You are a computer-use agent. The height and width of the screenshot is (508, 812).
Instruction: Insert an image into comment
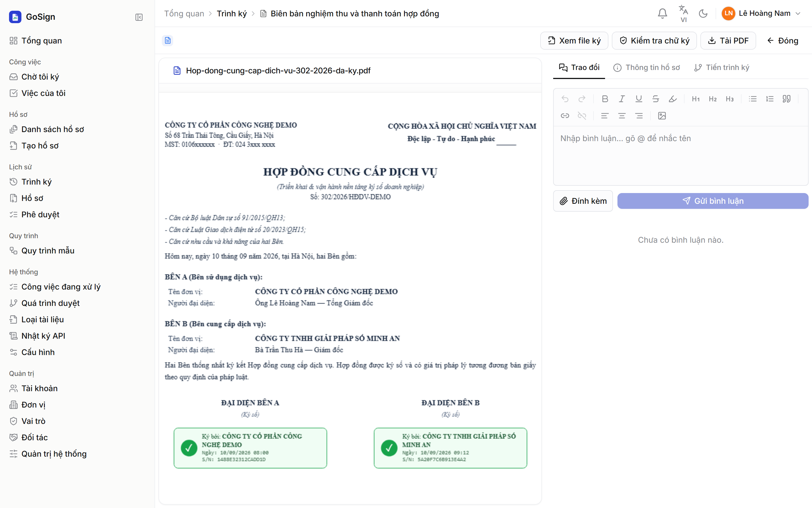[x=662, y=116]
